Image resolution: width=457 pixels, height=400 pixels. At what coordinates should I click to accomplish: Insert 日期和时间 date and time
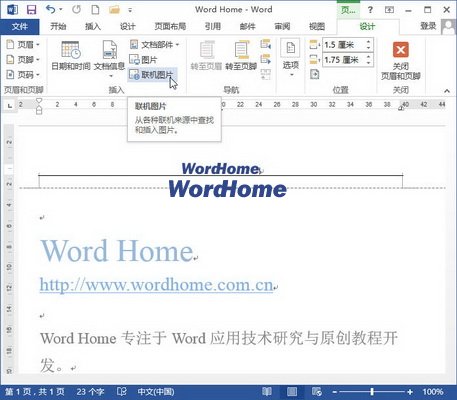click(x=71, y=56)
